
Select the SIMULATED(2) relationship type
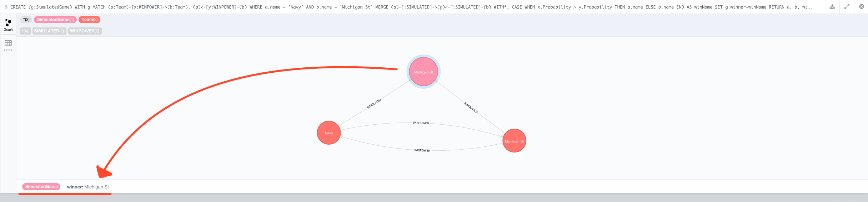[49, 31]
